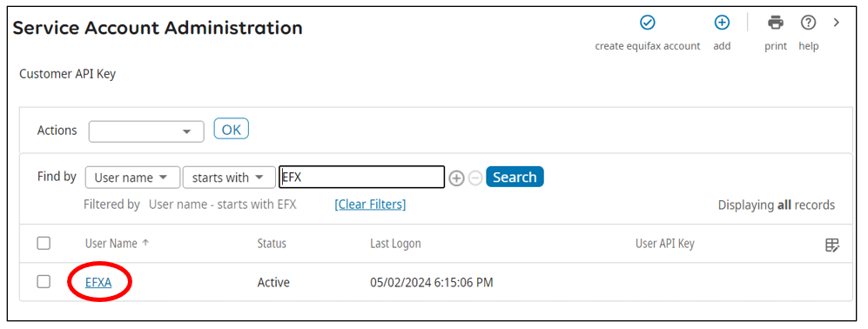Check the EFXA row checkbox
Viewport: 868px width, 329px height.
44,281
